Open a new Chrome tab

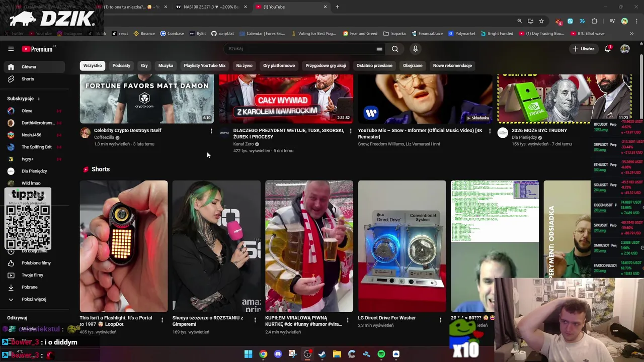tap(337, 7)
